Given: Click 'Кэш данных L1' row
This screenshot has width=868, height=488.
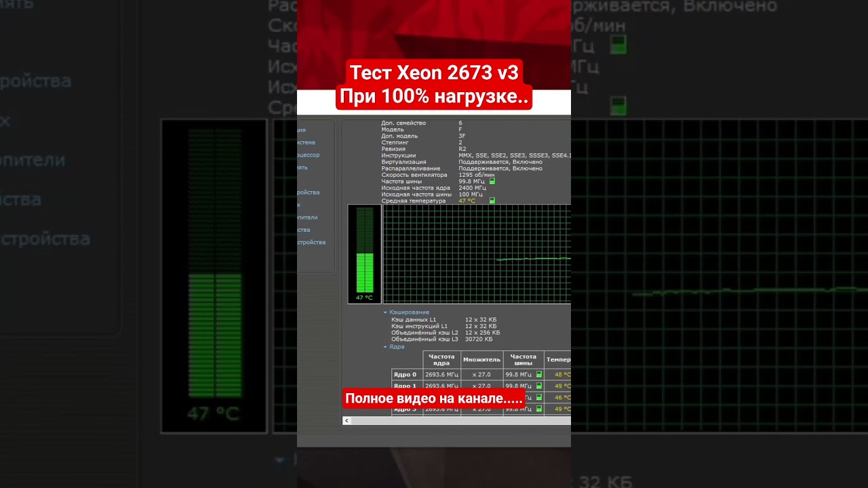Looking at the screenshot, I should [x=443, y=319].
